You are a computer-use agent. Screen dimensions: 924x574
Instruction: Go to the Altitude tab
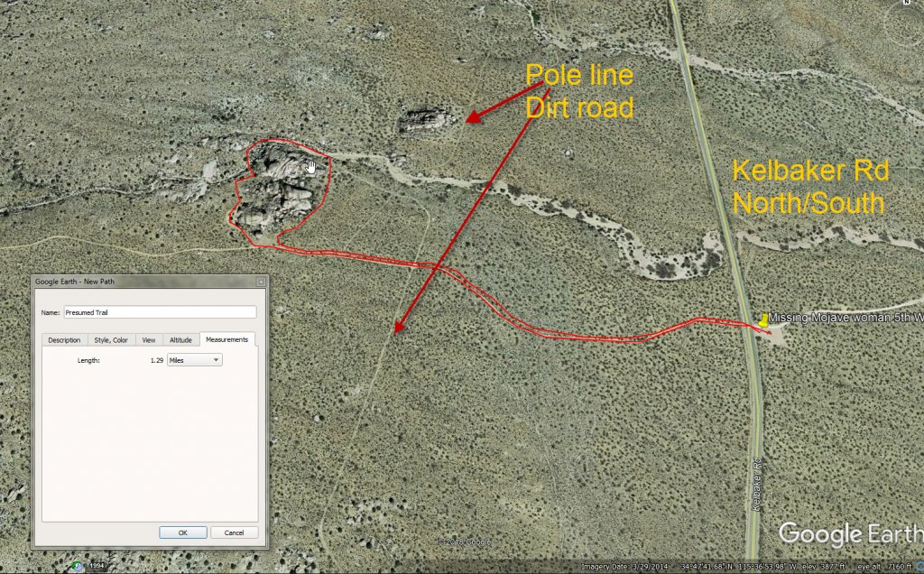(x=180, y=339)
